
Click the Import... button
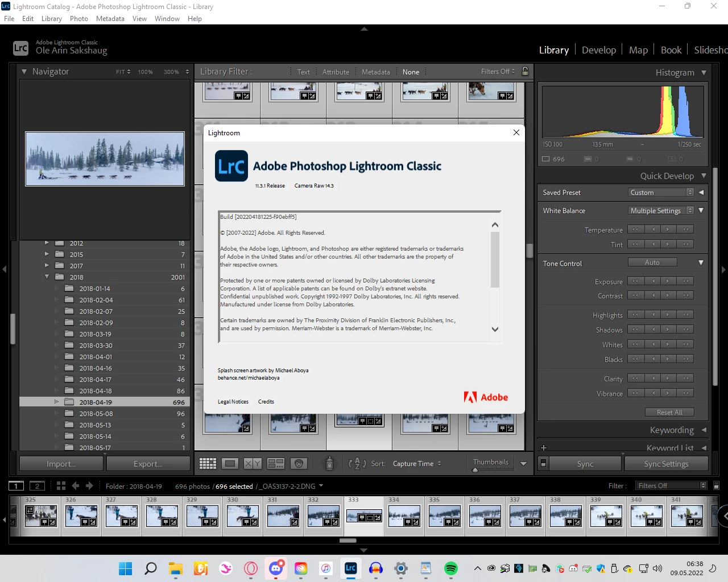61,464
